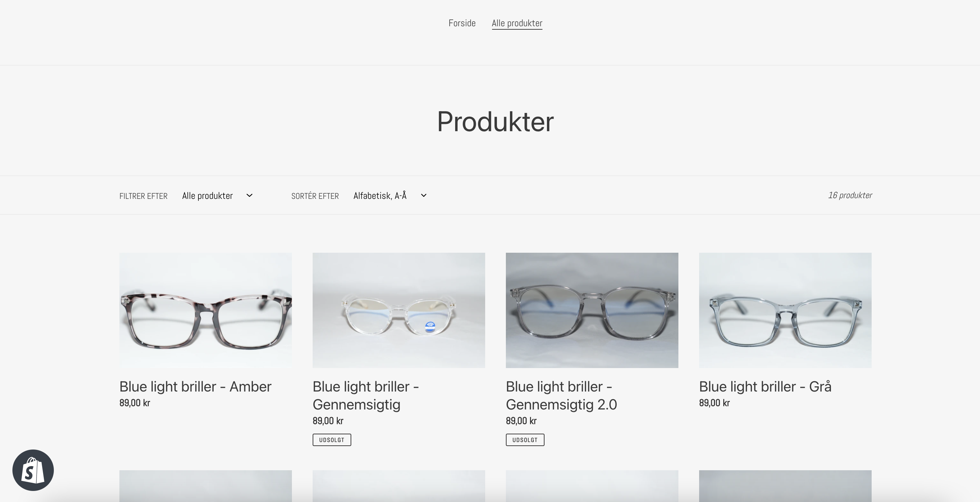
Task: Open Grå glasses product image
Action: 785,310
